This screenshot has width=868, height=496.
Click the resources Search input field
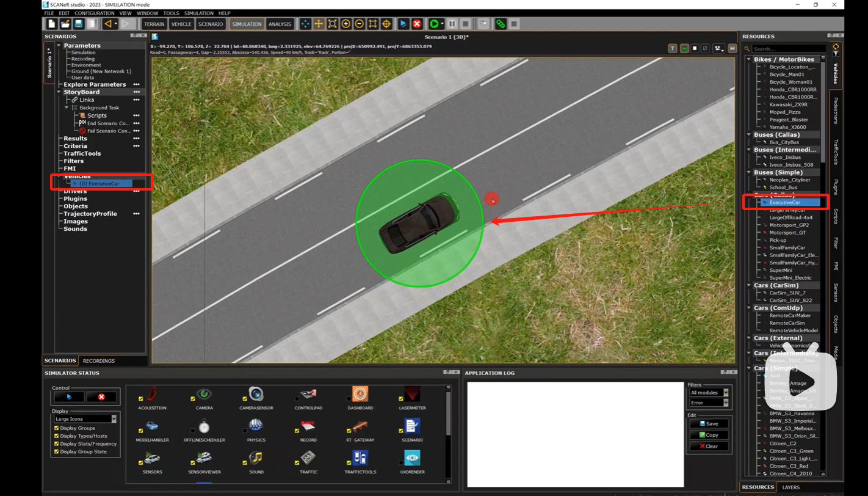788,49
